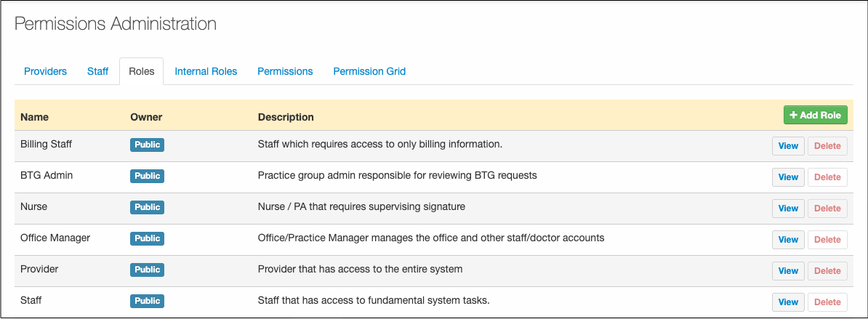
Task: View the Staff role in the last row
Action: click(x=788, y=302)
